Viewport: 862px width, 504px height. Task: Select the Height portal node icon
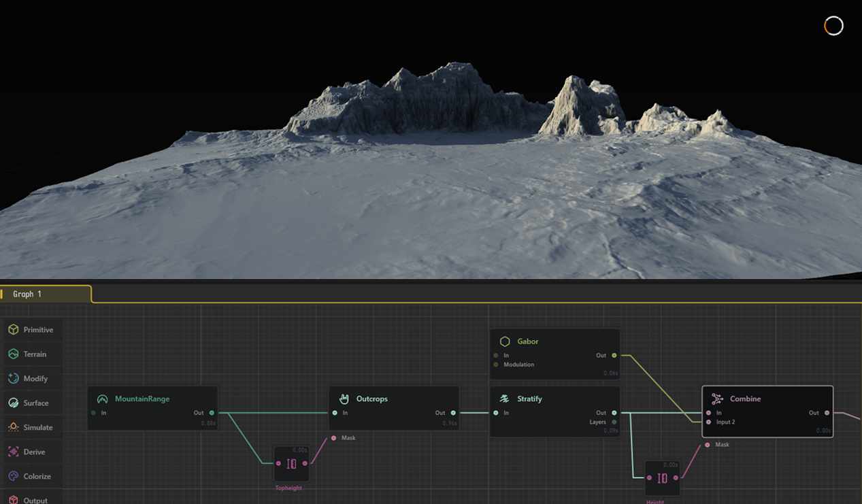click(662, 478)
